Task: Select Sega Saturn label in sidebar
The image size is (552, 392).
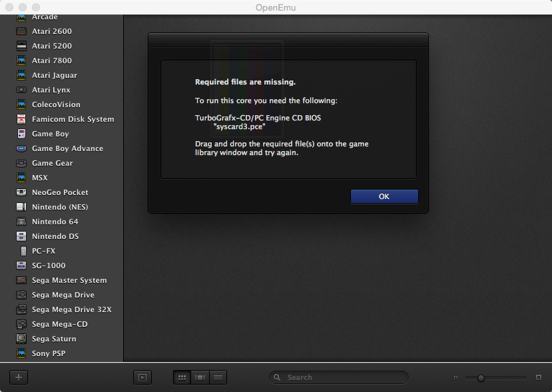Action: click(x=54, y=339)
